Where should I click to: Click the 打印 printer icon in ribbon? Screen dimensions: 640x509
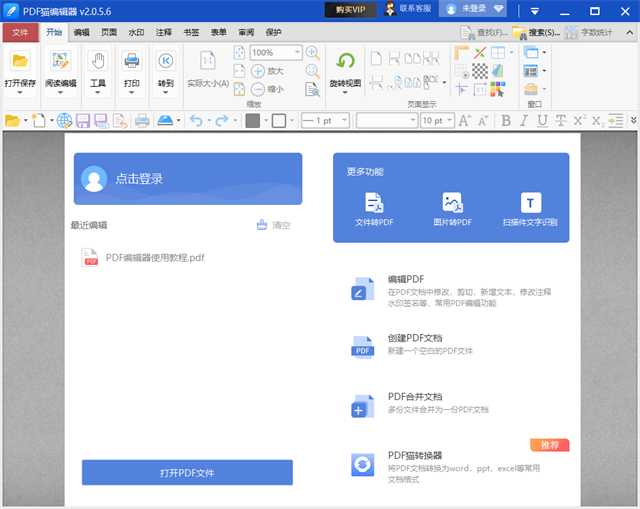[131, 61]
